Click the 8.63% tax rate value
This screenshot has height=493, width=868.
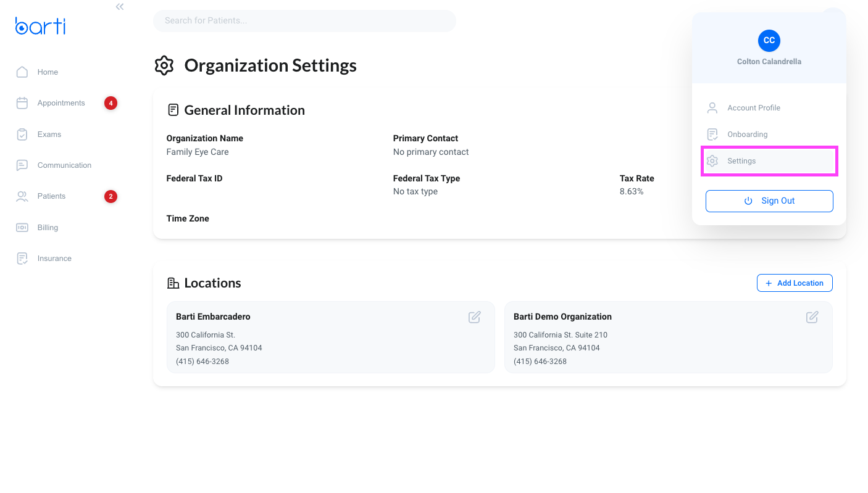pos(632,192)
